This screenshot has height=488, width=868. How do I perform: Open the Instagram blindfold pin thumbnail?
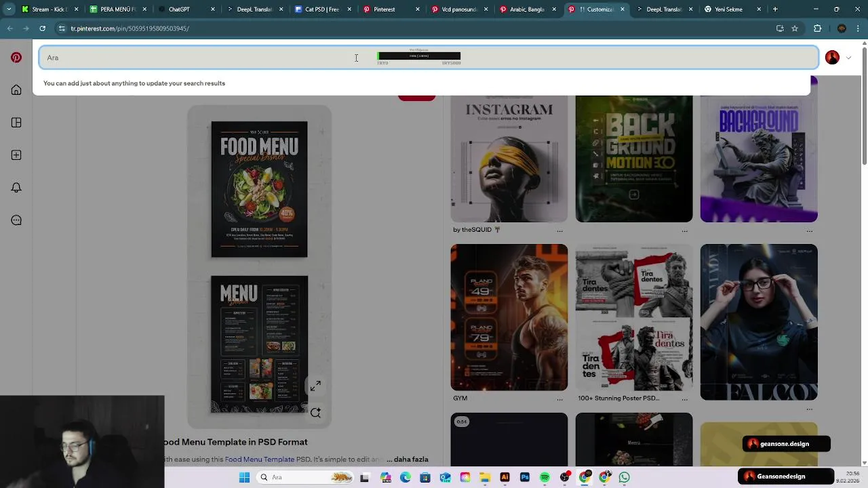tap(509, 159)
